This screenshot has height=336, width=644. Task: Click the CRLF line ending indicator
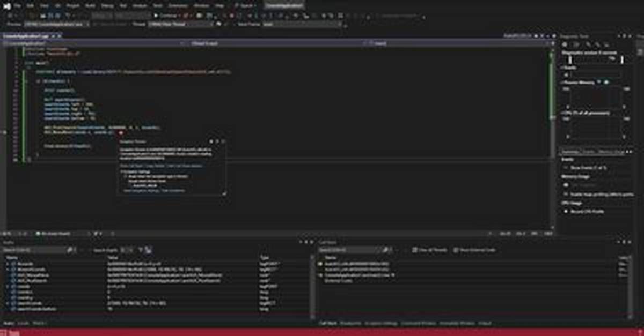[x=548, y=234]
